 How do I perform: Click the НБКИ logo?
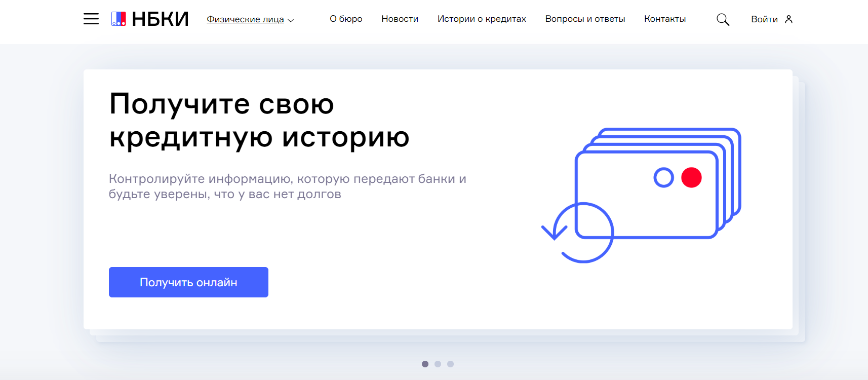(x=150, y=19)
